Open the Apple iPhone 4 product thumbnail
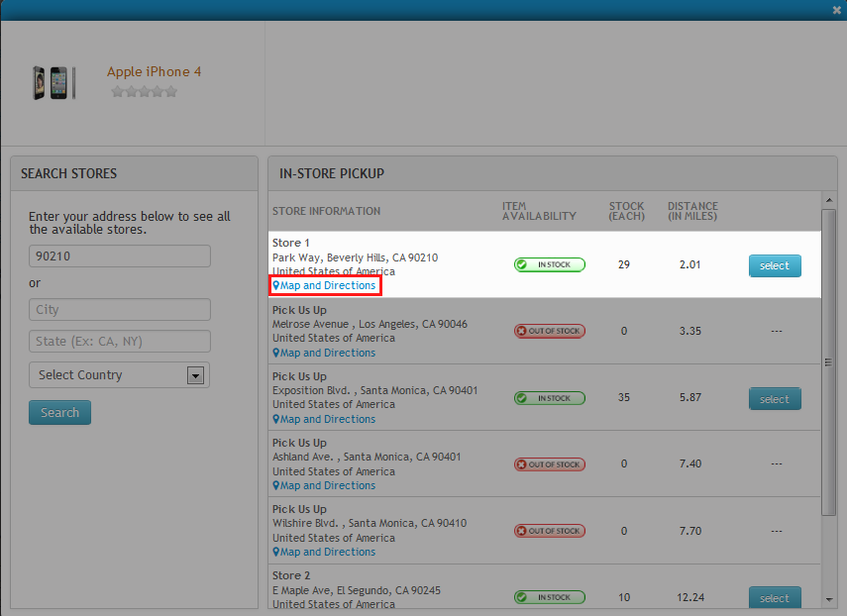 54,82
